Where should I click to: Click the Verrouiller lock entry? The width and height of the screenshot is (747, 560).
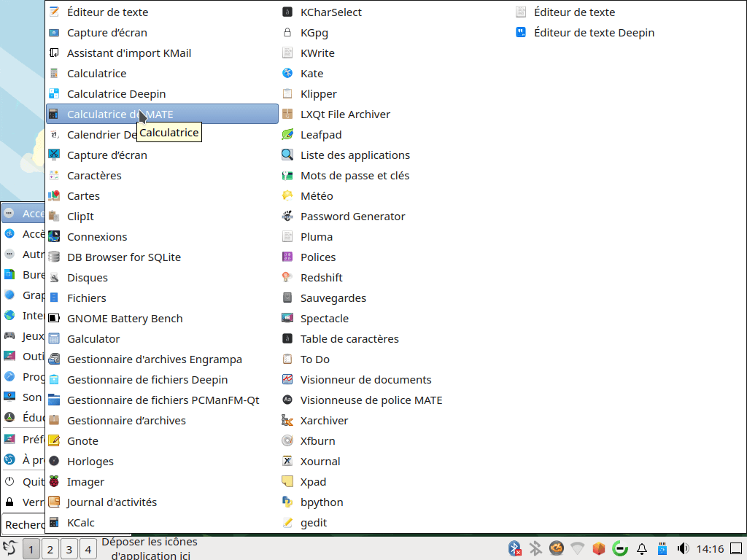coord(24,502)
